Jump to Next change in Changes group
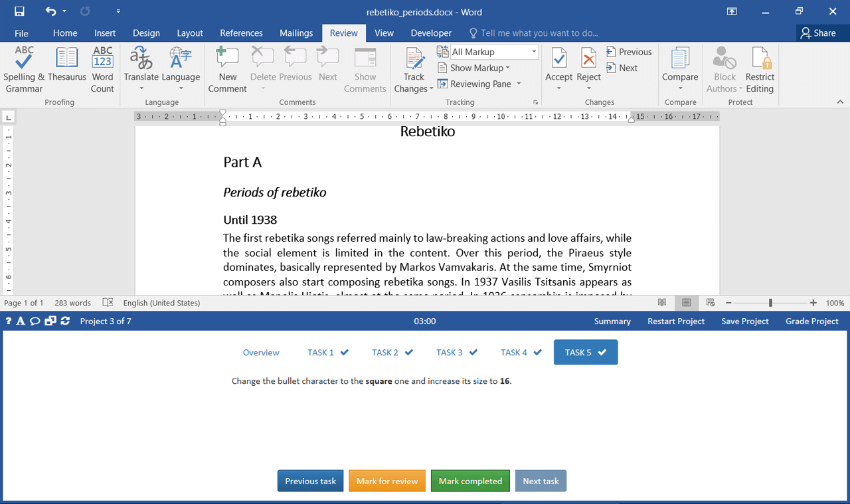The width and height of the screenshot is (850, 504). (622, 68)
